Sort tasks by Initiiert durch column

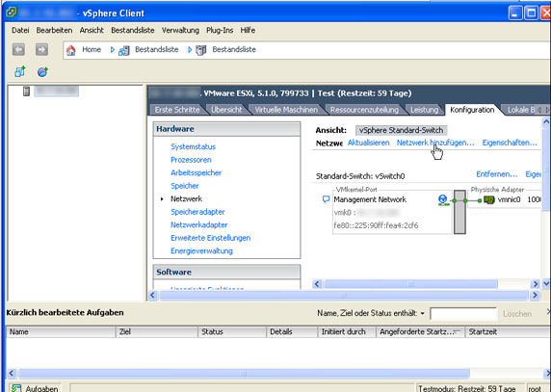point(347,332)
